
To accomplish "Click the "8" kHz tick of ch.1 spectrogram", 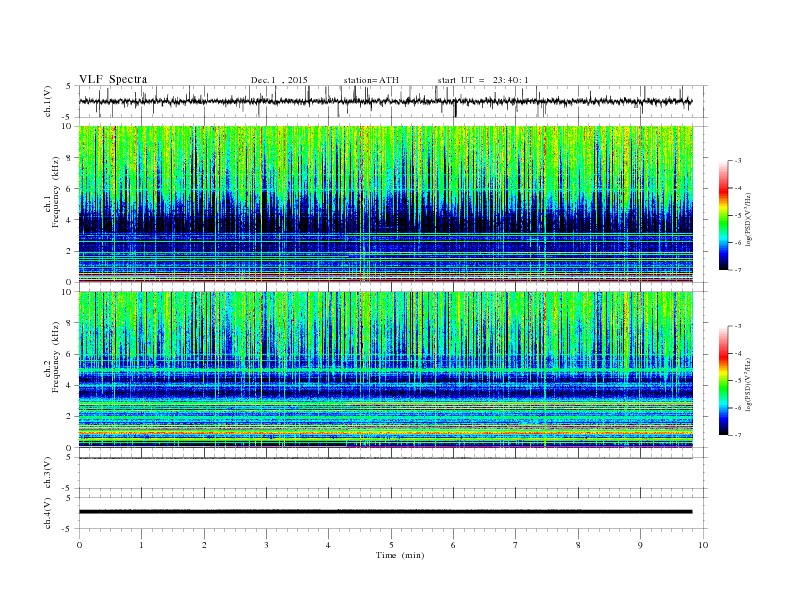I will 69,158.
